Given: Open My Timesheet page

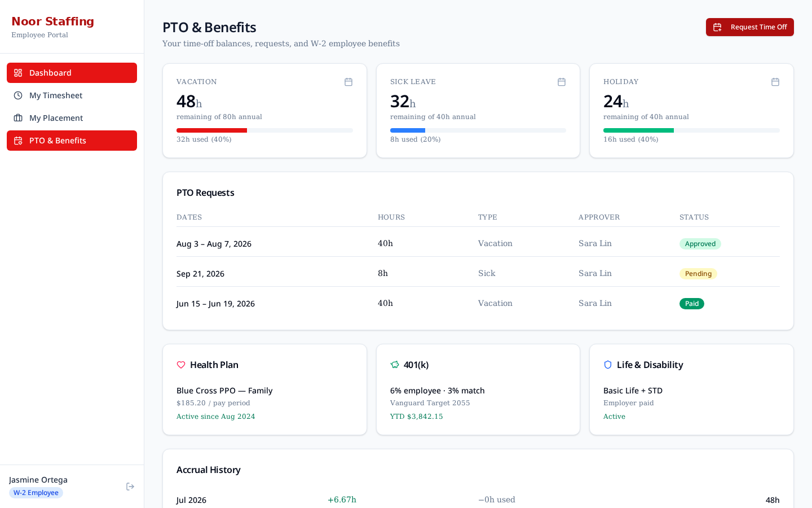Looking at the screenshot, I should coord(72,95).
